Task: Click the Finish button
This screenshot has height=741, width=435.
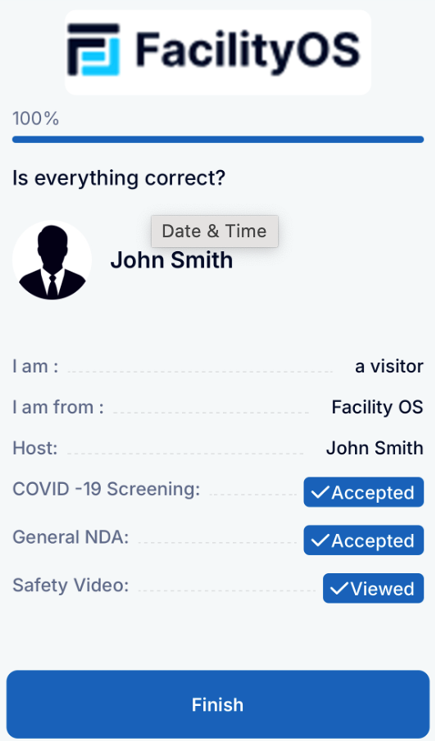Action: pyautogui.click(x=218, y=704)
